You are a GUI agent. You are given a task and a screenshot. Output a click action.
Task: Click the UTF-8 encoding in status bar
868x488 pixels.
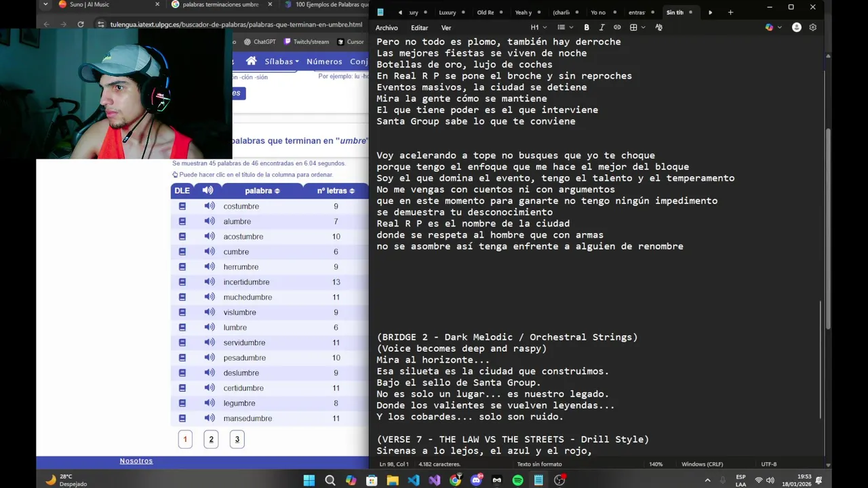[x=768, y=464]
